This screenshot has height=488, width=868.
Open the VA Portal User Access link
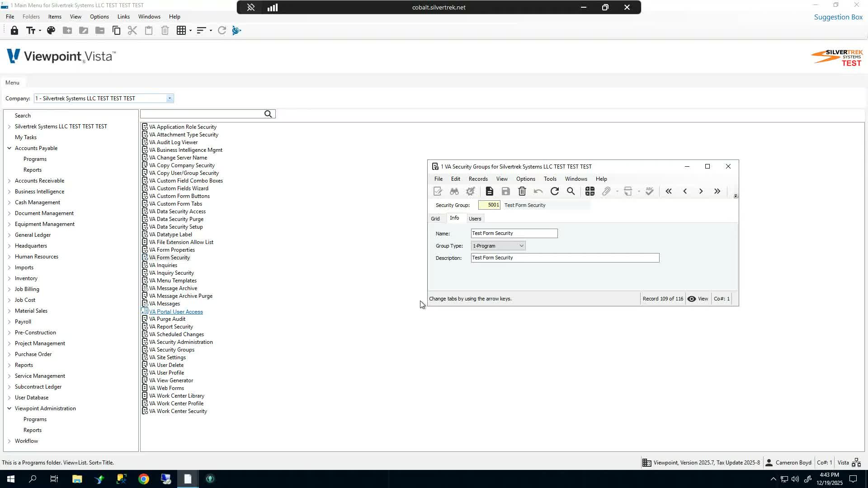pyautogui.click(x=176, y=312)
